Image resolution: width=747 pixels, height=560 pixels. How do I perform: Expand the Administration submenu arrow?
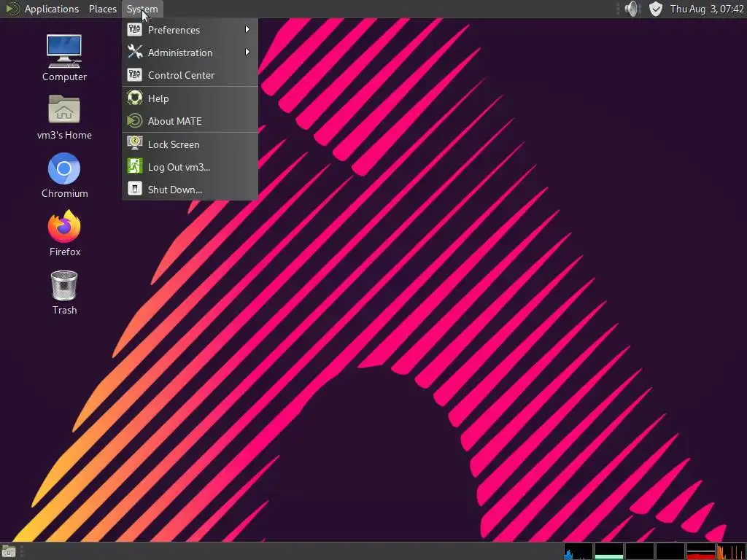(247, 52)
